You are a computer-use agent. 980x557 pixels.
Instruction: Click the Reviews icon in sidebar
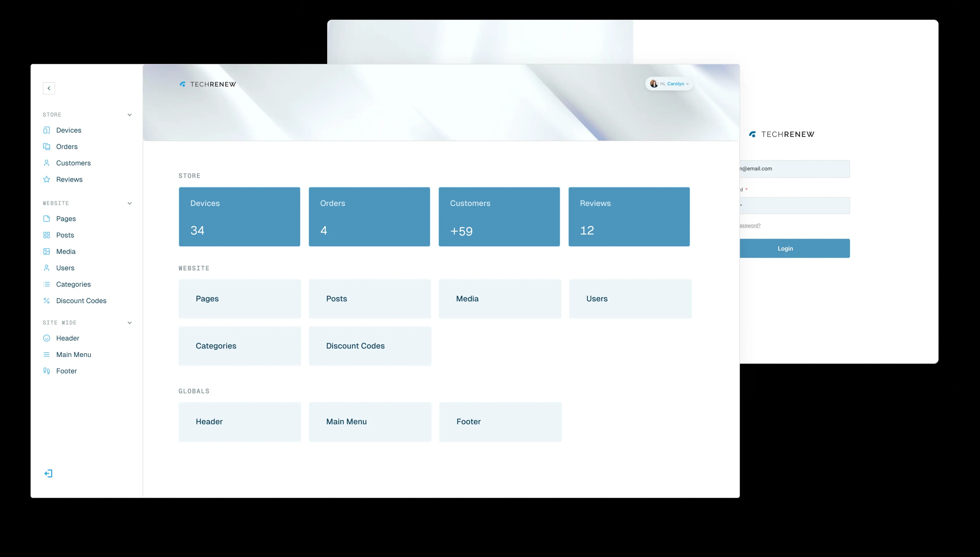tap(47, 179)
